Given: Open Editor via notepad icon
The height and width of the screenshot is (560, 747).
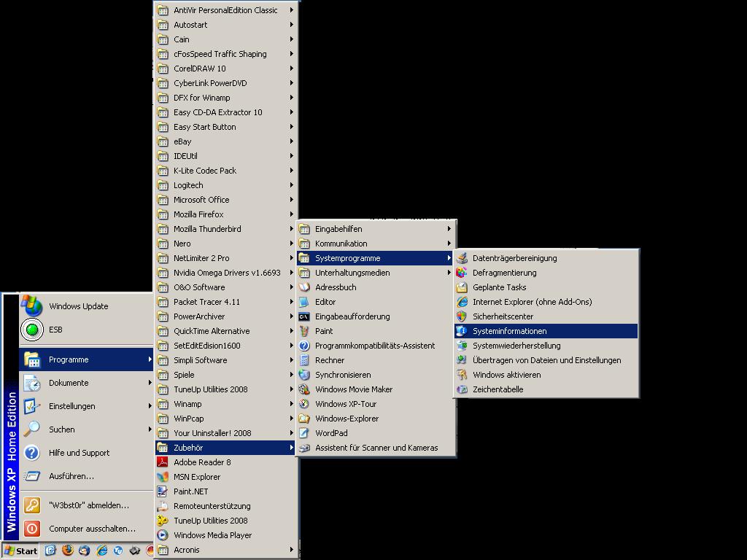Looking at the screenshot, I should 304,302.
